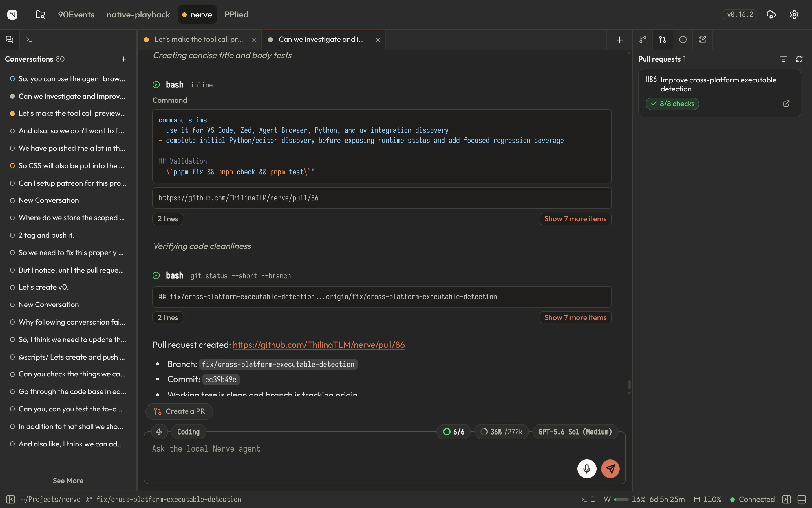Viewport: 812px width, 508px height.
Task: Open conversation '@scripts/ Lets create and push ...'
Action: point(68,357)
